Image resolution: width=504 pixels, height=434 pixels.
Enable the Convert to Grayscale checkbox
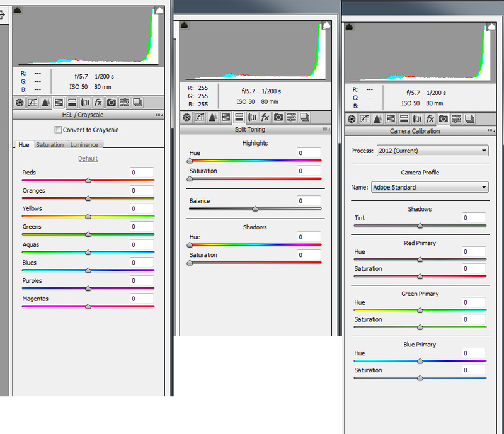pos(59,130)
